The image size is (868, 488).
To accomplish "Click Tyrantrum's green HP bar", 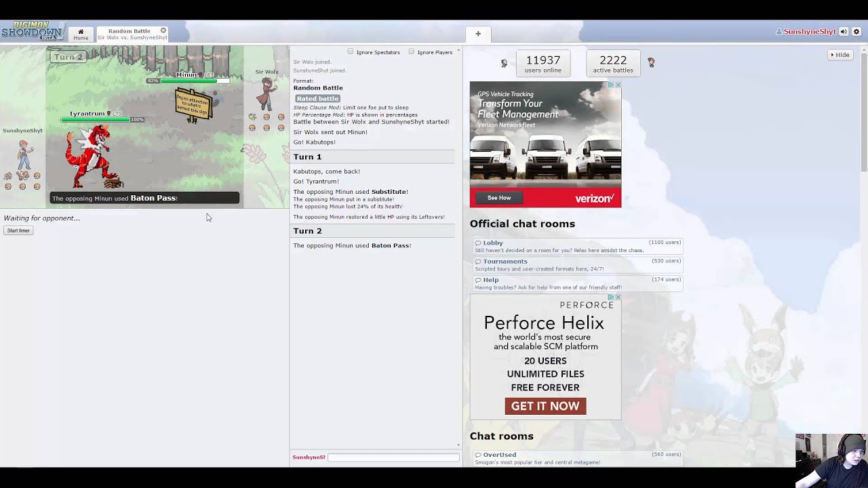I will click(95, 120).
